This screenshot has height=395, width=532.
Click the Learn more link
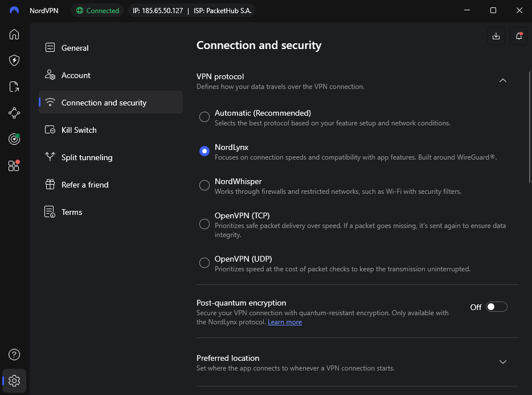click(x=285, y=322)
